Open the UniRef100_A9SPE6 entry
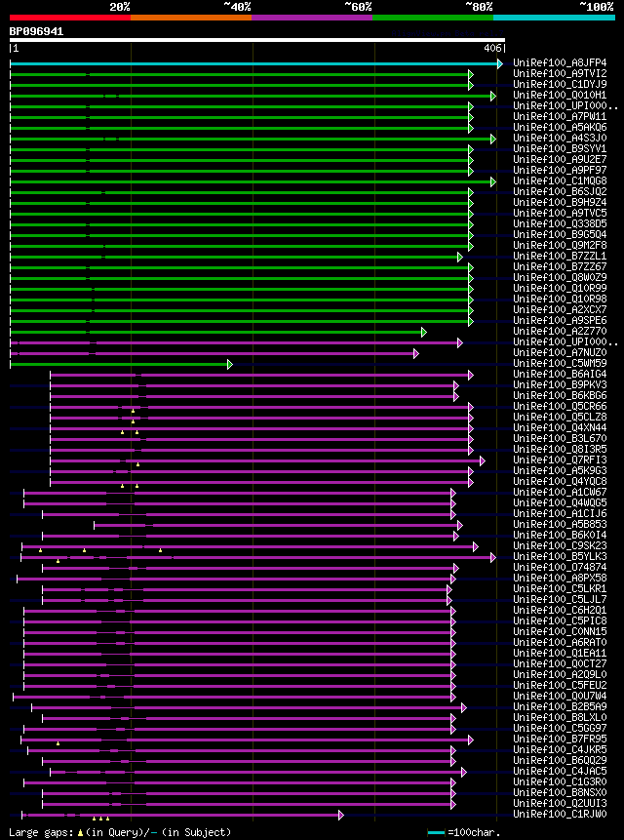 coord(560,320)
